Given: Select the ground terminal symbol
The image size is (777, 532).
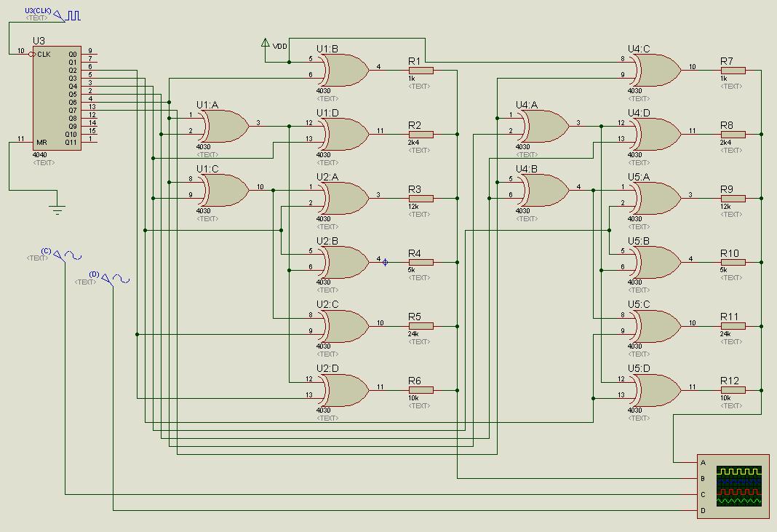Looking at the screenshot, I should (57, 209).
